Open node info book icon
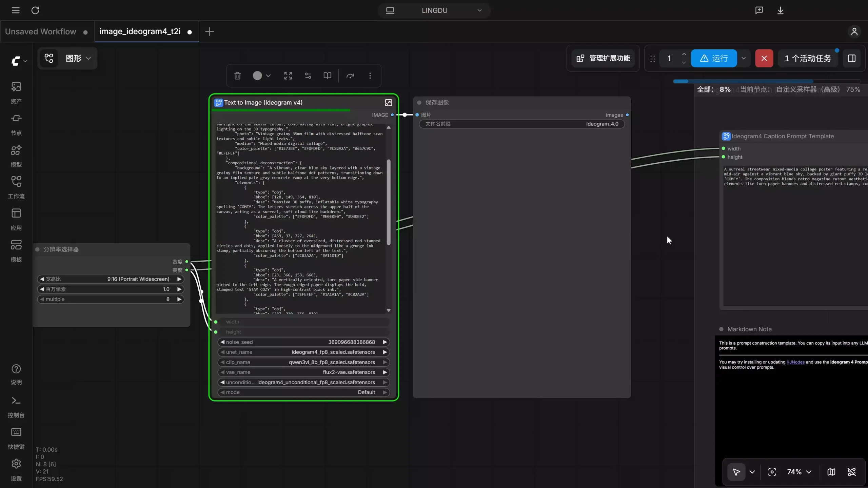The image size is (868, 488). tap(327, 76)
